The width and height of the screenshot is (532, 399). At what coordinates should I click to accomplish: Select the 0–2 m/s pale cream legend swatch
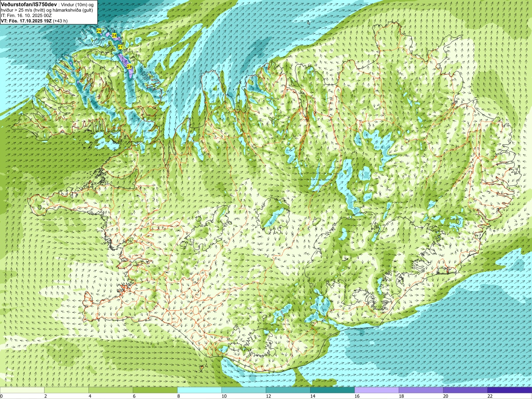pyautogui.click(x=22, y=390)
